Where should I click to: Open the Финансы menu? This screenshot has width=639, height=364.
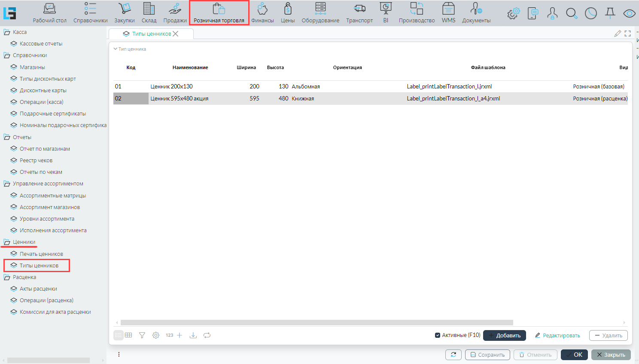point(262,13)
